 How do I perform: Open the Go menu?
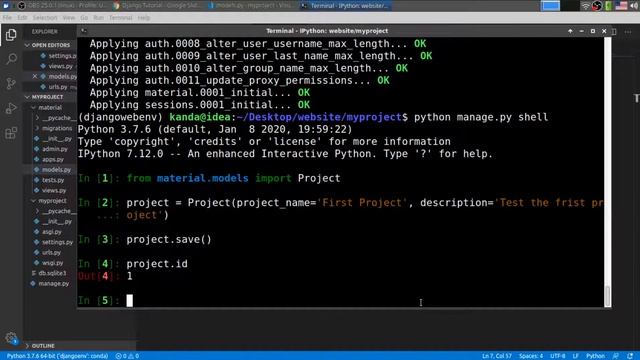[84, 18]
